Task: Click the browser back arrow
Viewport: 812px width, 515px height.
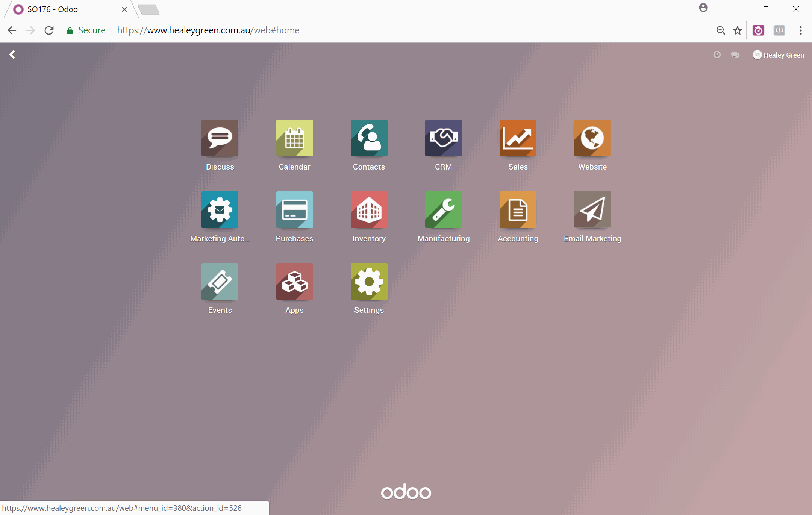Action: 12,30
